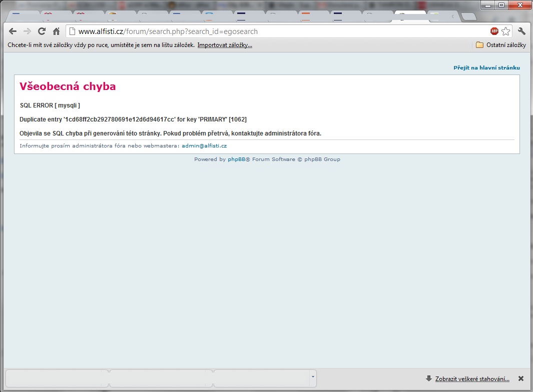The height and width of the screenshot is (392, 533).
Task: Open the Adblock Plus extension icon
Action: tap(494, 31)
